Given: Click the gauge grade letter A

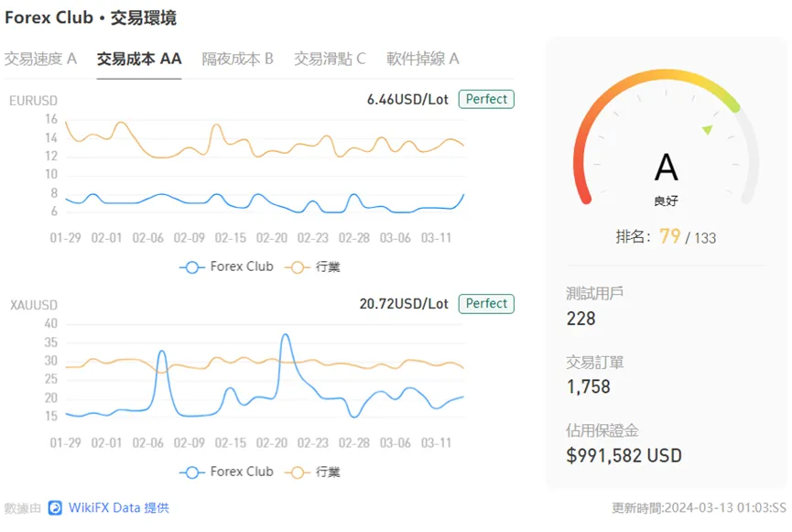Looking at the screenshot, I should coord(666,168).
